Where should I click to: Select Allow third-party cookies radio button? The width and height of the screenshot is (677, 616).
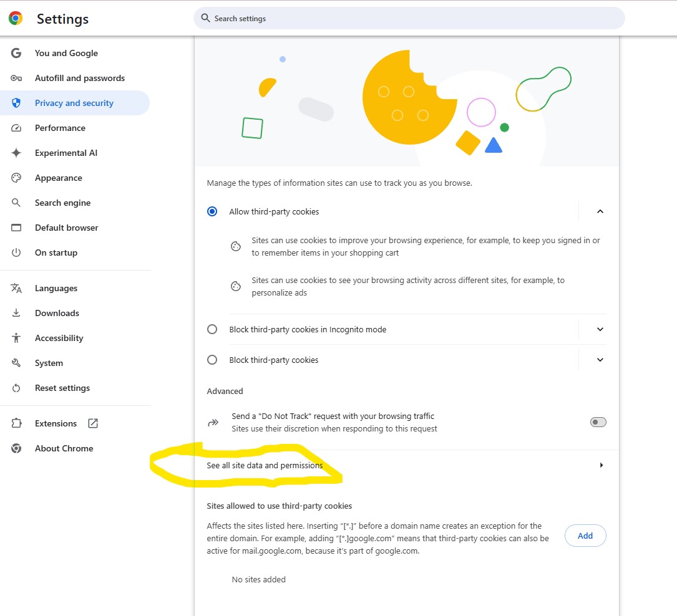click(x=212, y=211)
